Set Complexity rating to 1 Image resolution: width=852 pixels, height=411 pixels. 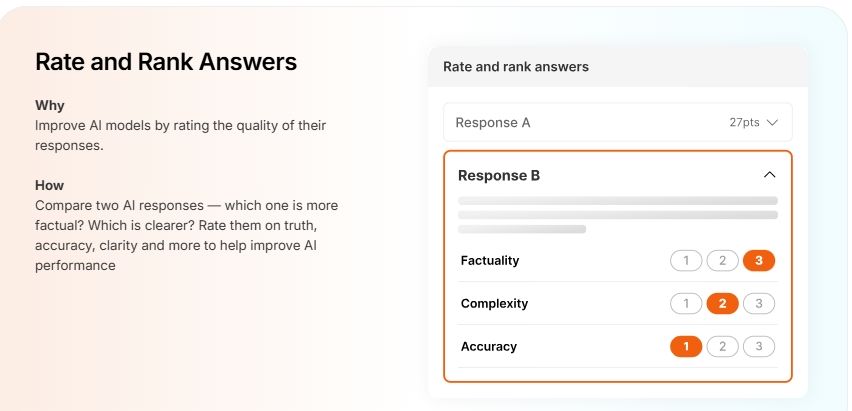pos(686,304)
